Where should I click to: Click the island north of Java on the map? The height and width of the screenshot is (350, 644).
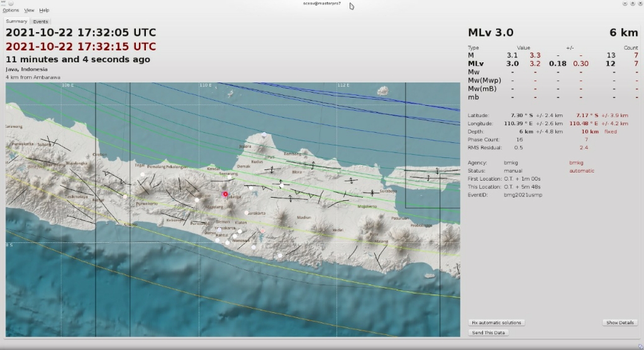click(382, 90)
